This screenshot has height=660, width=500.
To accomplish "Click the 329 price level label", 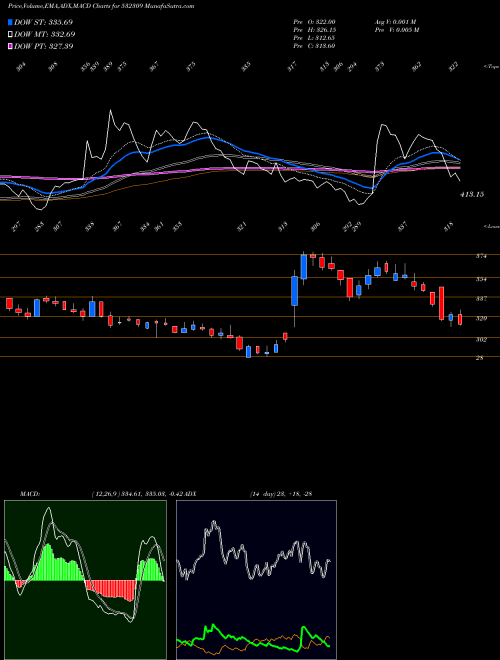I will (481, 319).
